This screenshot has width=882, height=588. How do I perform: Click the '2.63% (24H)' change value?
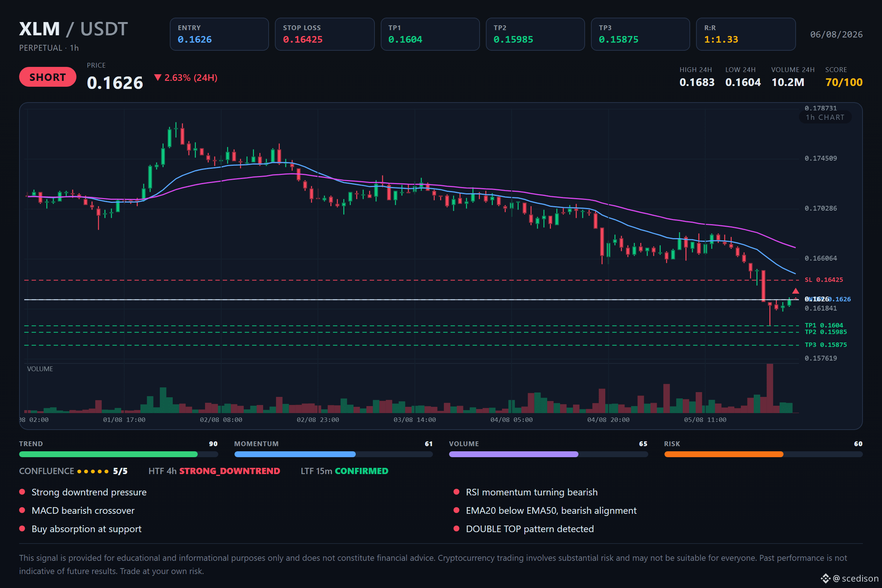pos(191,78)
